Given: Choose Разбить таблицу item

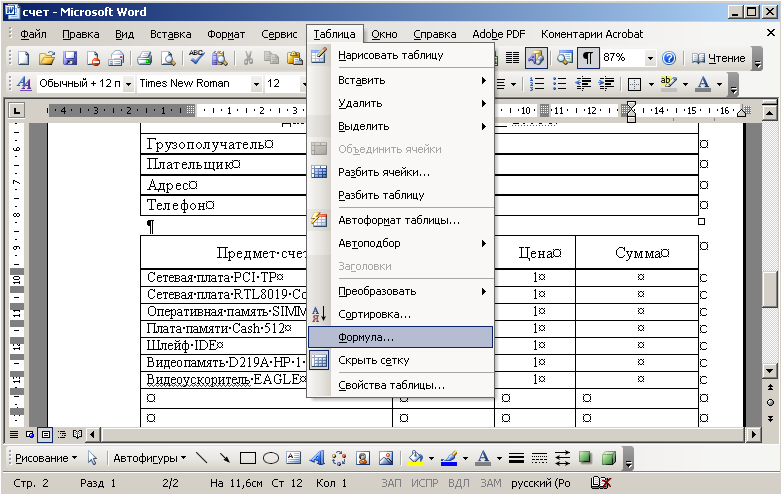Looking at the screenshot, I should pos(400,195).
